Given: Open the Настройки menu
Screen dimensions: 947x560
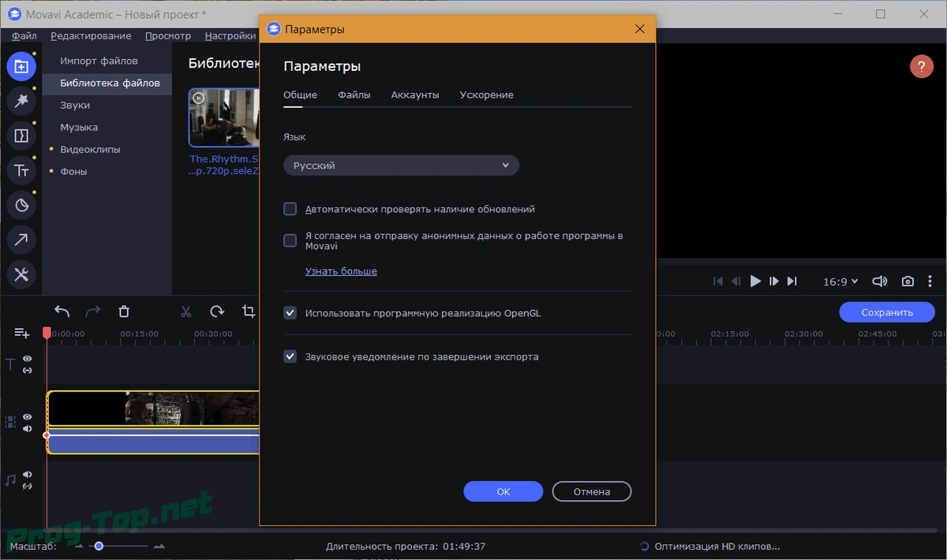Looking at the screenshot, I should (230, 35).
